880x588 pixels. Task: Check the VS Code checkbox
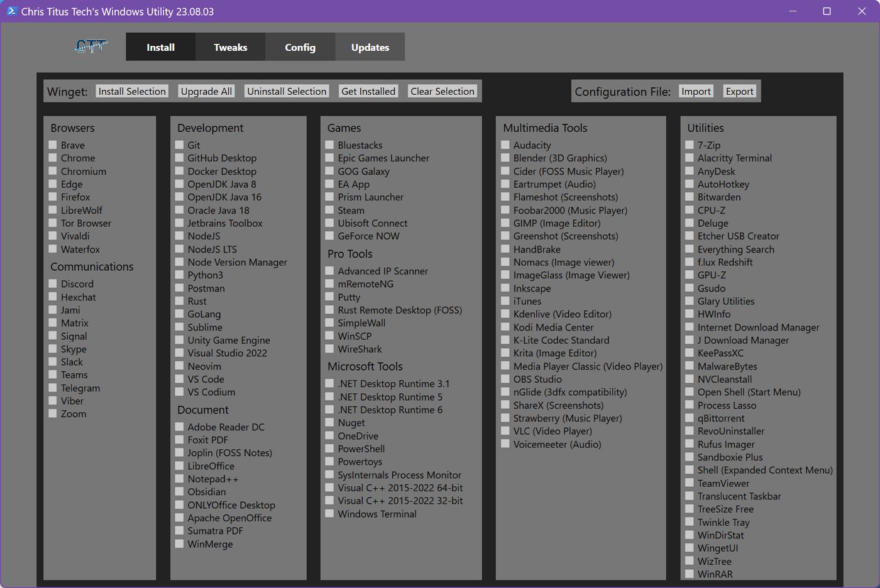click(x=180, y=379)
